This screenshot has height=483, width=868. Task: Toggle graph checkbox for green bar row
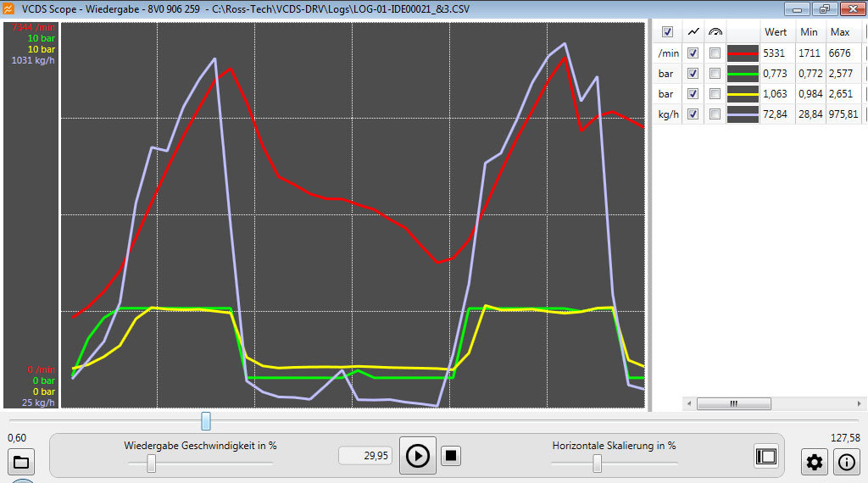pyautogui.click(x=693, y=73)
